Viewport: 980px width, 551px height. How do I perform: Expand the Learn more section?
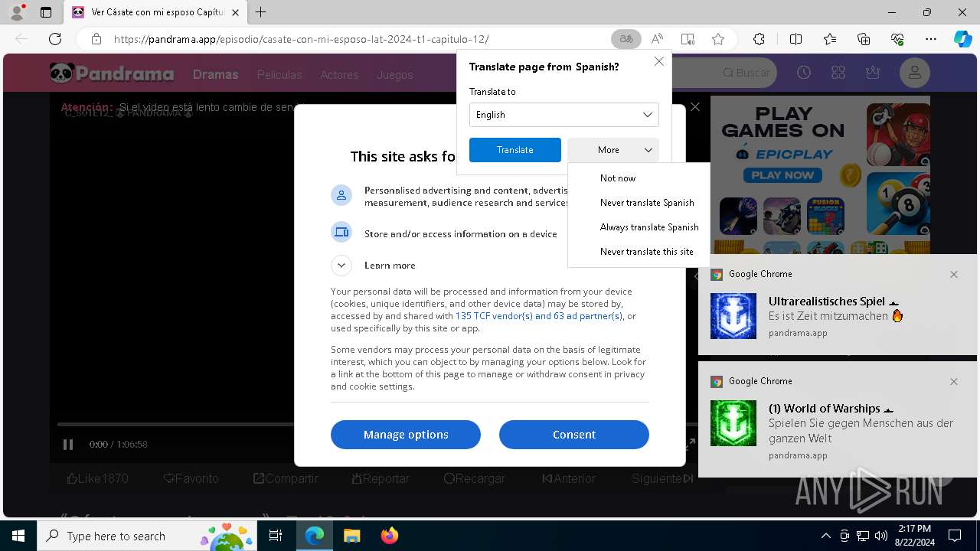point(341,266)
